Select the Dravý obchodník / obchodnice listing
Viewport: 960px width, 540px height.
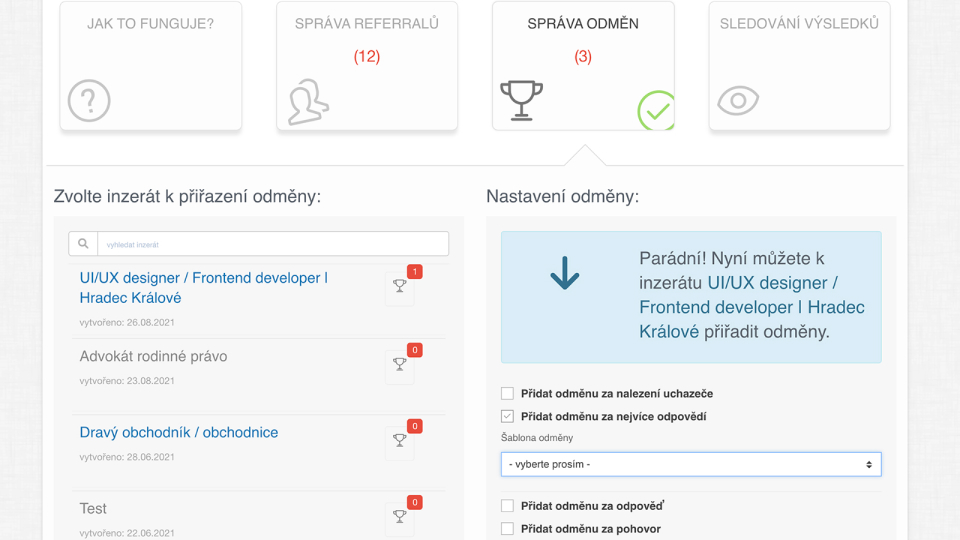(x=179, y=432)
